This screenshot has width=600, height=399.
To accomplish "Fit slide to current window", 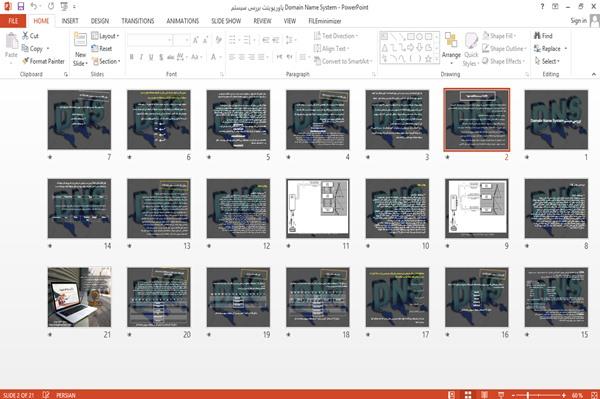I will point(594,395).
